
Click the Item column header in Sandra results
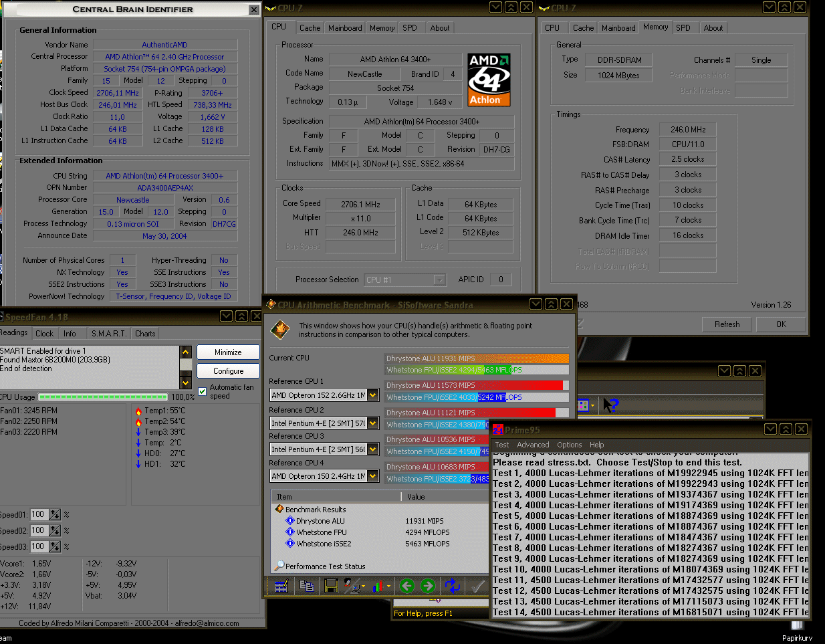[336, 497]
